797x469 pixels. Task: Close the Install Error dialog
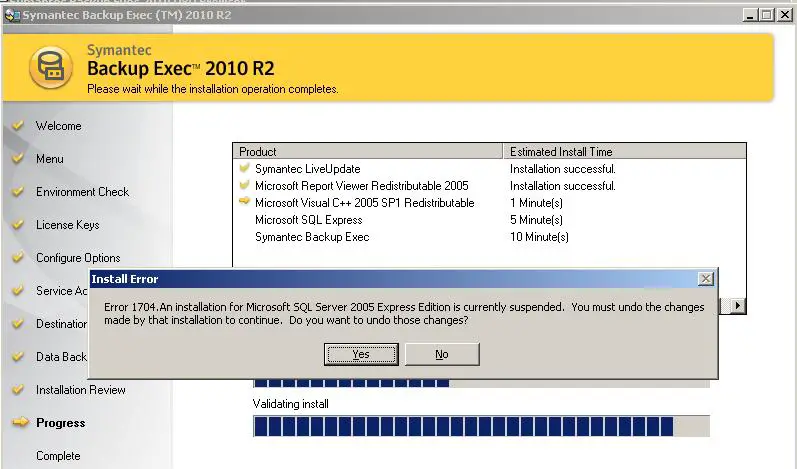pyautogui.click(x=706, y=278)
